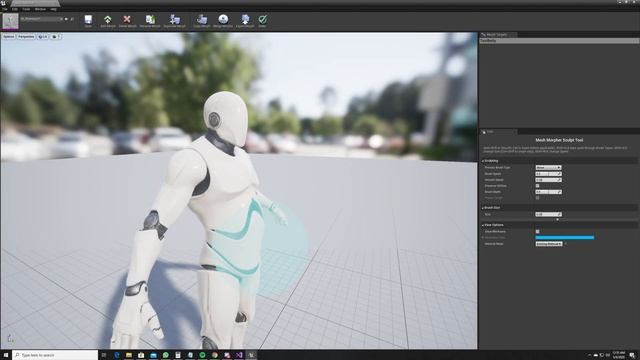
Task: Open the Material Mode dropdown
Action: click(x=549, y=244)
